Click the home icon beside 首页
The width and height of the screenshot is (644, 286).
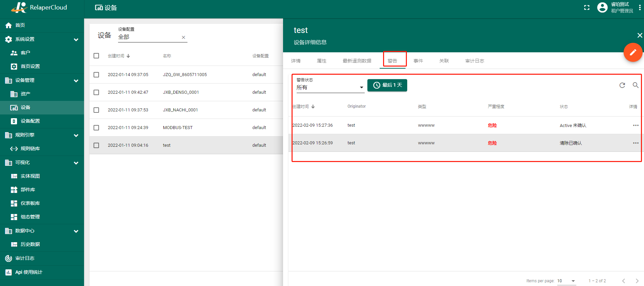point(9,25)
